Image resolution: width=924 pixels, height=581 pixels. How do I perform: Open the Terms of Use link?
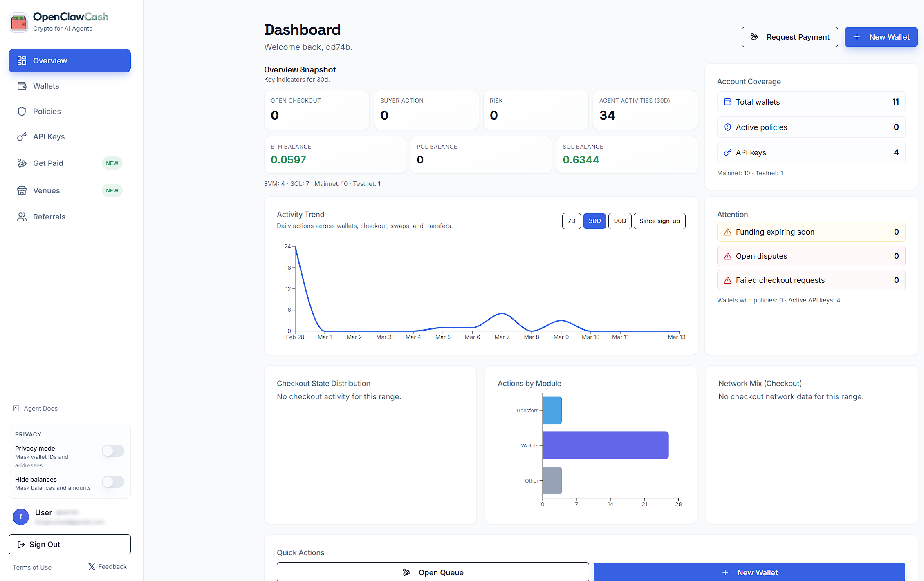click(x=32, y=567)
